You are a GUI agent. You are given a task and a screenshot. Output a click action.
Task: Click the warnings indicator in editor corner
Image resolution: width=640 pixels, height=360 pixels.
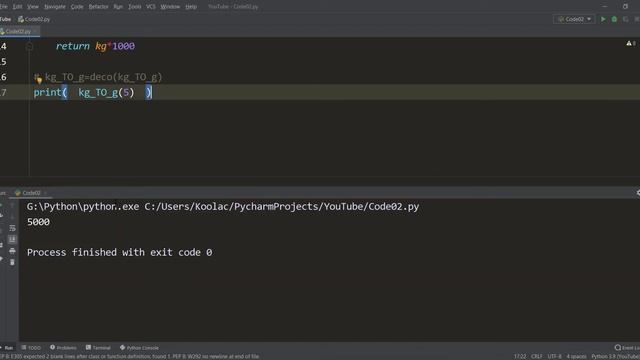[x=631, y=43]
